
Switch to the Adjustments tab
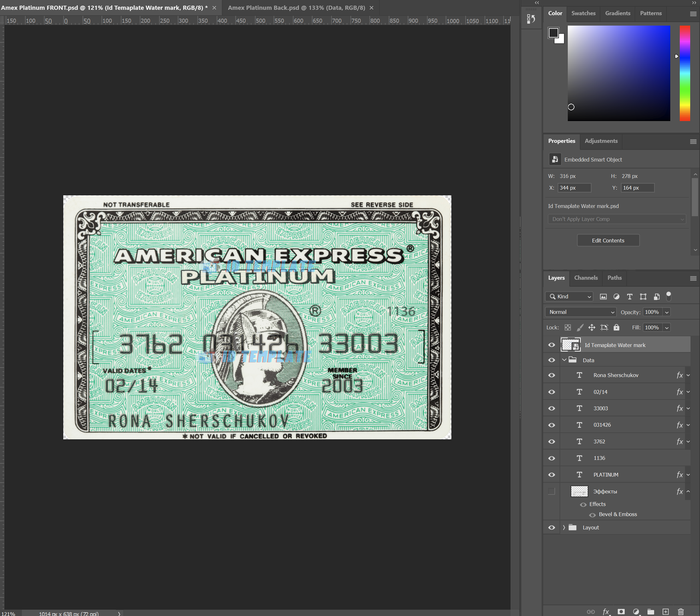click(x=601, y=141)
